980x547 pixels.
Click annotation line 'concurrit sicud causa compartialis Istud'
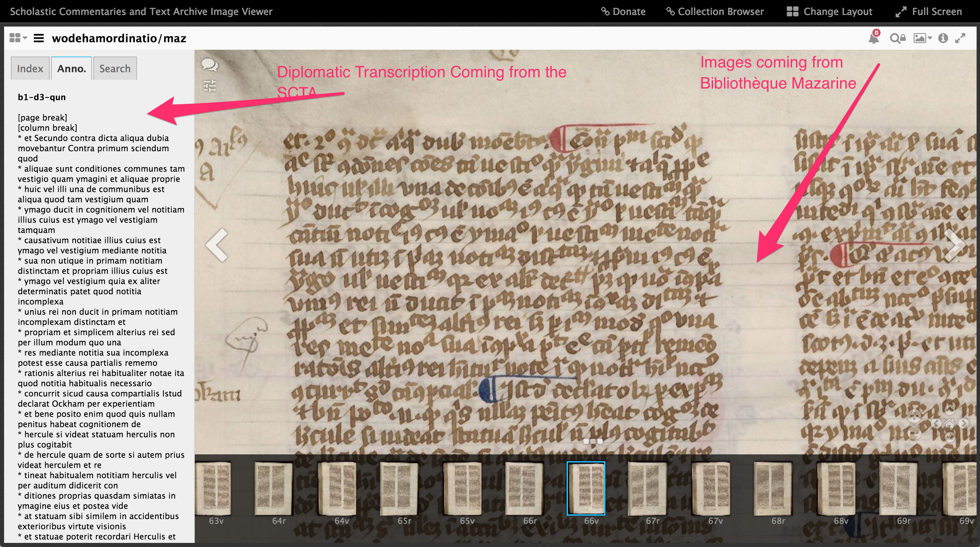click(x=103, y=394)
